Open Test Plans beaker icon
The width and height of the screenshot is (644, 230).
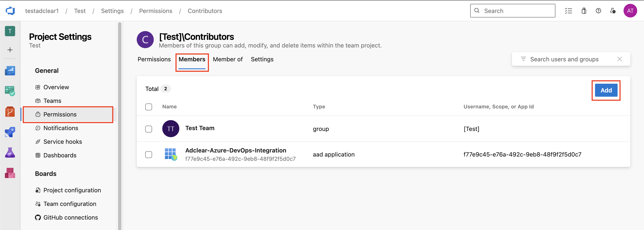pos(10,152)
